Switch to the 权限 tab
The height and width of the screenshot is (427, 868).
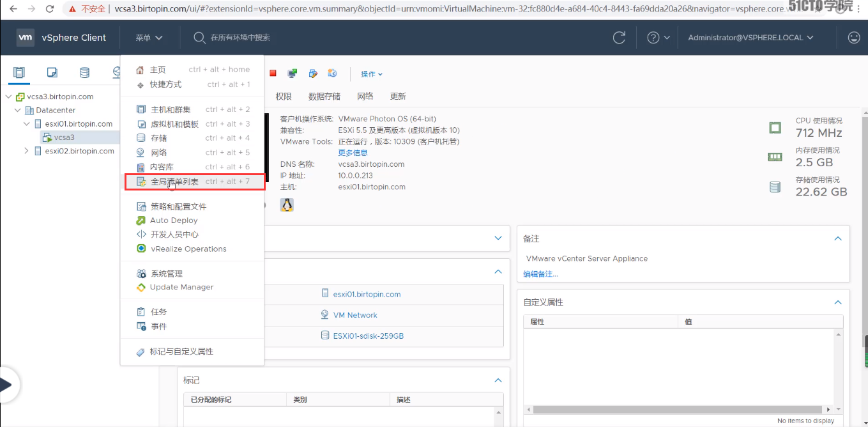coord(284,97)
